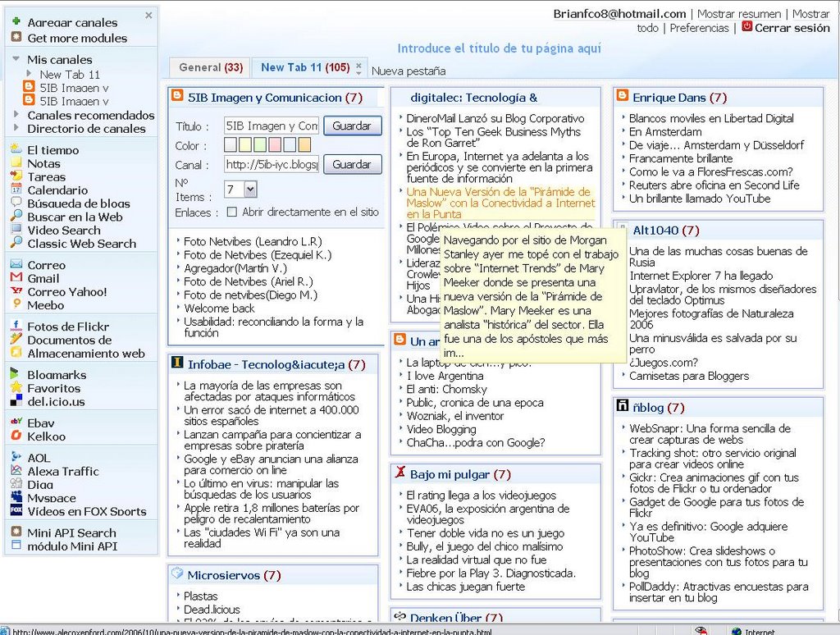Click the Notas icon

[x=16, y=162]
